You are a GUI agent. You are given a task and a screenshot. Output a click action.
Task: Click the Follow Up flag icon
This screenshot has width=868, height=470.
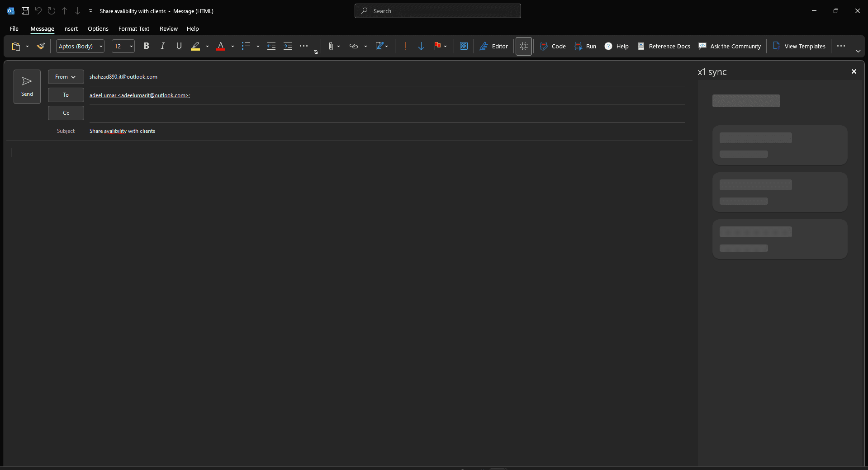pyautogui.click(x=437, y=46)
